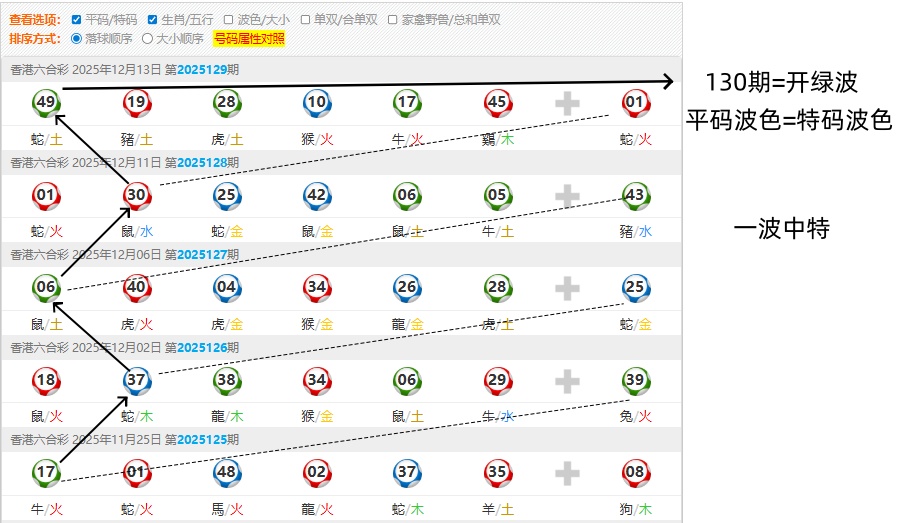The width and height of the screenshot is (908, 523).
Task: Choose 落球顺序 sorting radio button
Action: click(x=77, y=39)
